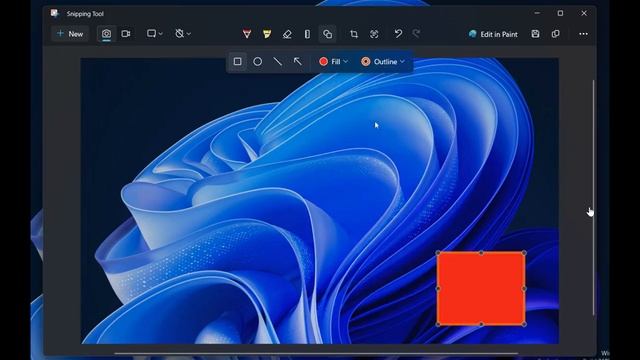Click the Snipping Tool app icon
Screen dimensions: 640x360
click(x=55, y=13)
